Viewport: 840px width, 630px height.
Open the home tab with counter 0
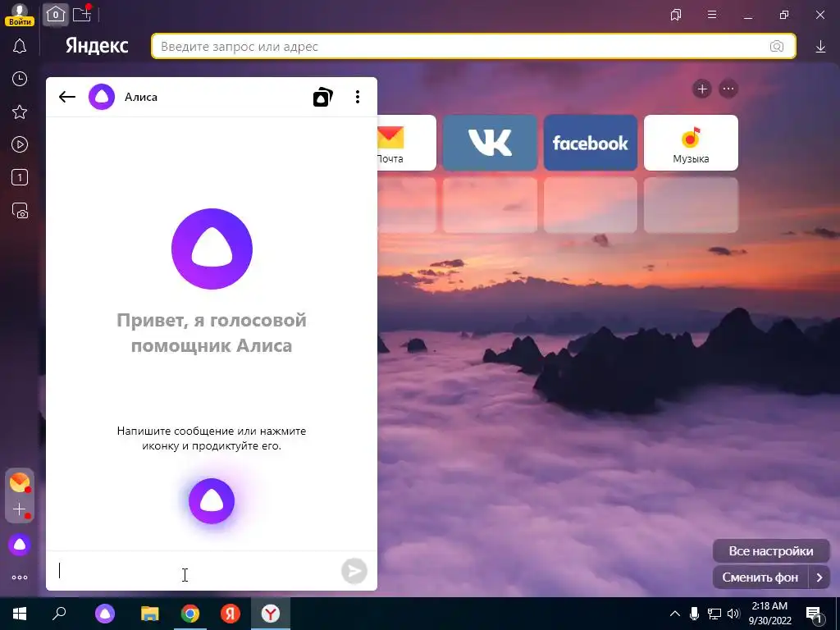coord(56,15)
